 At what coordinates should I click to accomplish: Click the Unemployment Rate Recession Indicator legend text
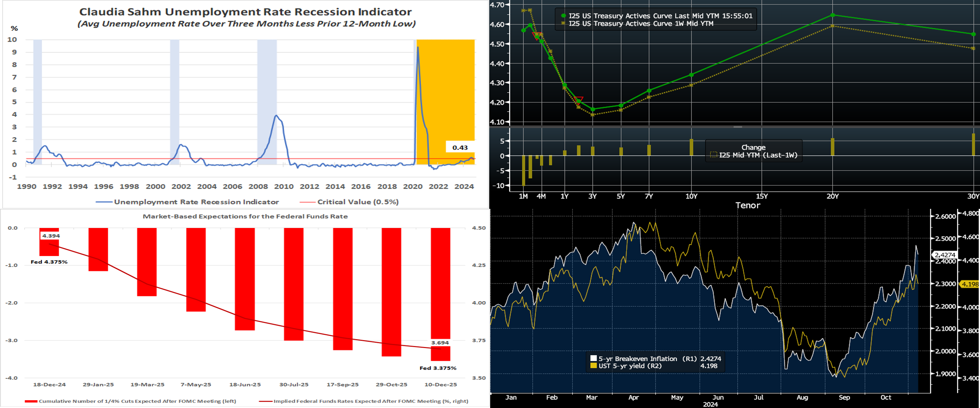pos(196,202)
